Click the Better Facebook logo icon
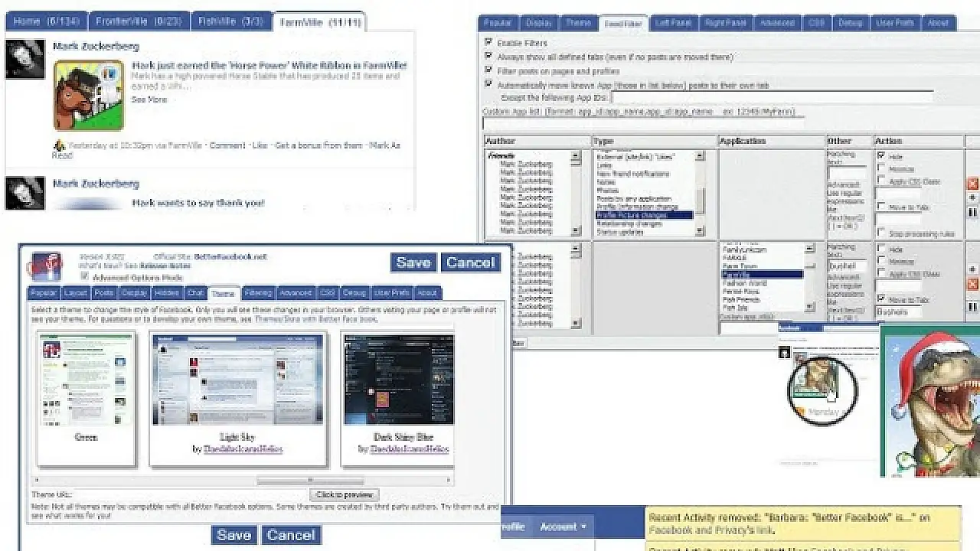This screenshot has height=551, width=980. coord(46,266)
